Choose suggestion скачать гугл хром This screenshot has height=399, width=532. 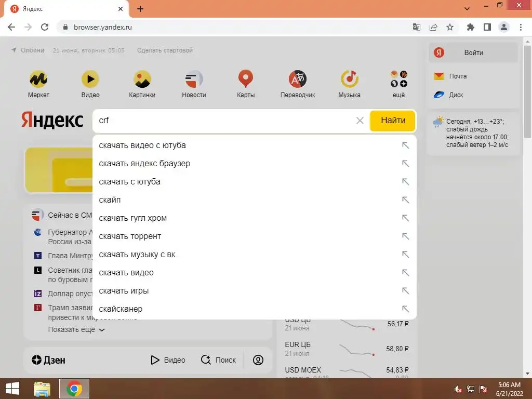point(255,218)
